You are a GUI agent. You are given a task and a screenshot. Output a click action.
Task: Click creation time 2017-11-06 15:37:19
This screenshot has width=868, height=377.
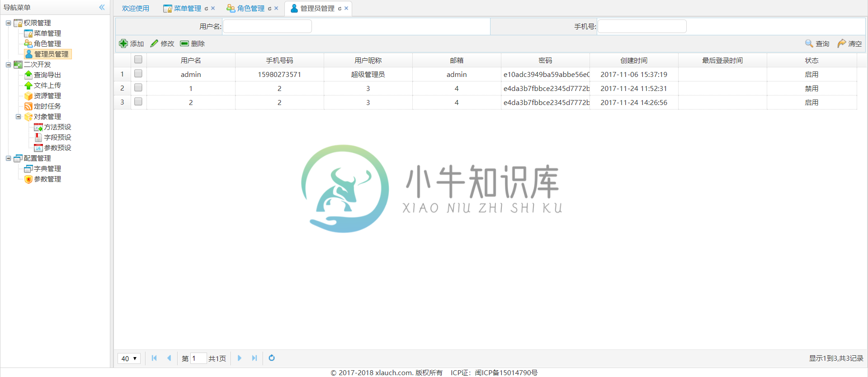tap(634, 75)
